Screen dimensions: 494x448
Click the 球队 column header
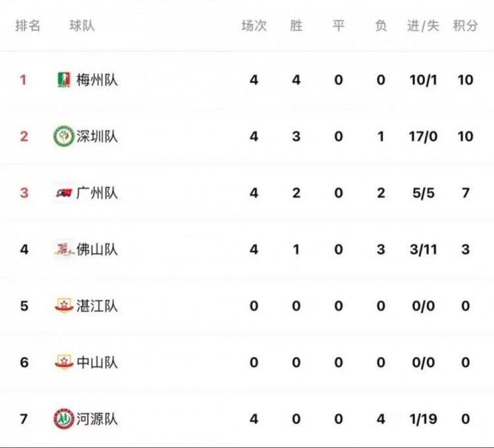pos(82,26)
